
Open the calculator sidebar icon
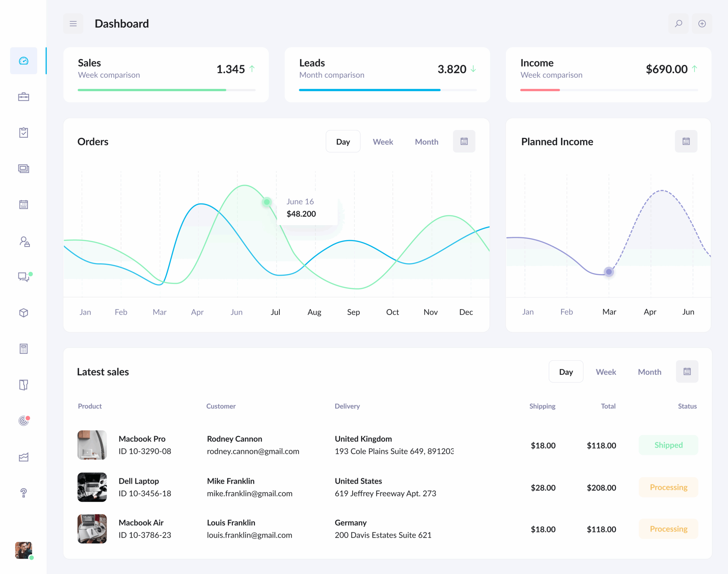pos(24,349)
